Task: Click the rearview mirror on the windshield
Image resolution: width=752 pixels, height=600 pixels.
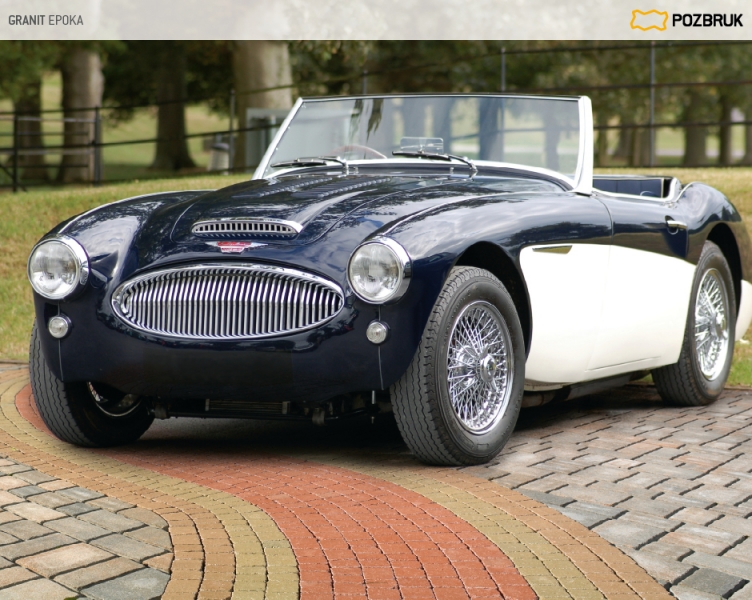Action: coord(420,144)
